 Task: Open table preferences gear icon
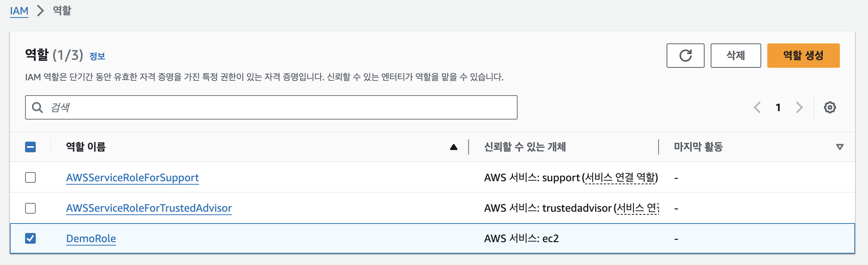click(x=830, y=108)
